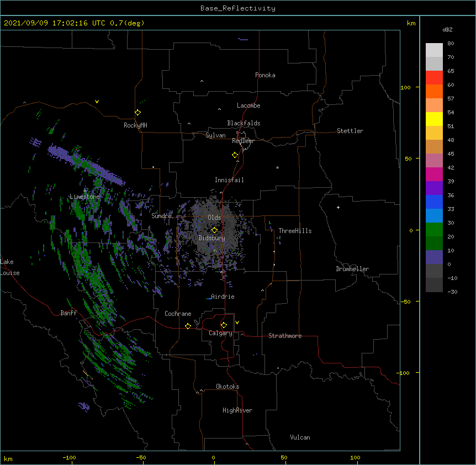Image resolution: width=476 pixels, height=465 pixels.
Task: Click the RedDeer city label
Action: (243, 141)
